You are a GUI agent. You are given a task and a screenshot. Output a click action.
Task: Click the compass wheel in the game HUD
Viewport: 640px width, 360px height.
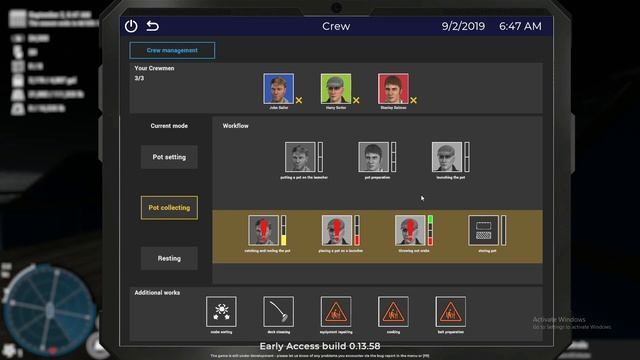(49, 309)
